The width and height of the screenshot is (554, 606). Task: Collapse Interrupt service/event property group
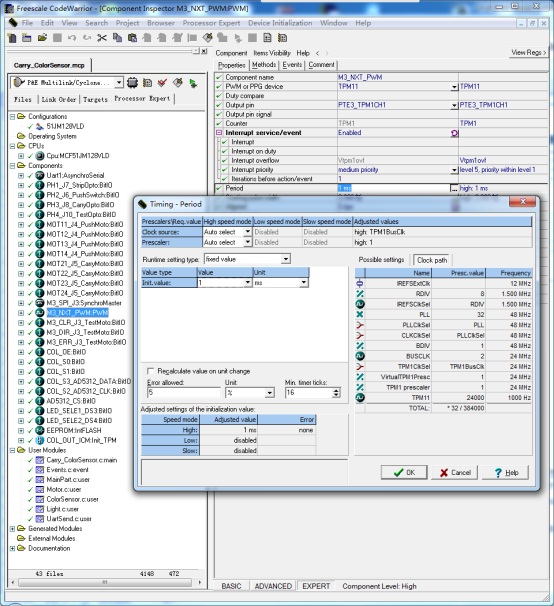coord(219,133)
